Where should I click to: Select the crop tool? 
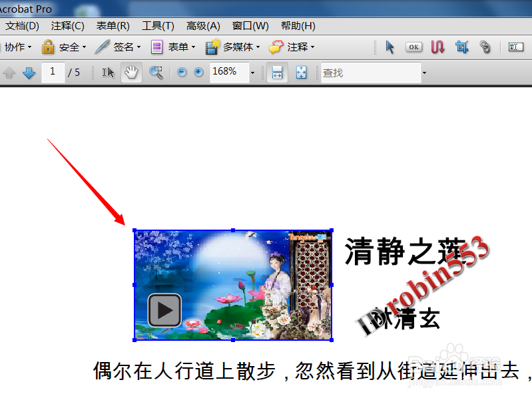462,47
